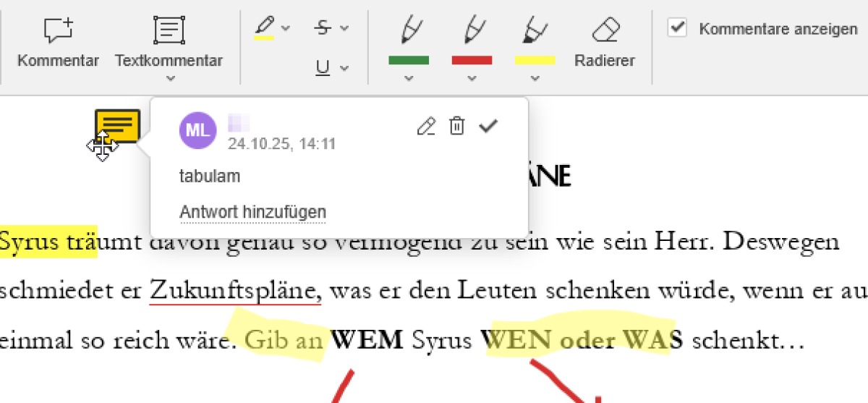This screenshot has width=868, height=403.
Task: Apply underline markup tool
Action: pos(323,68)
